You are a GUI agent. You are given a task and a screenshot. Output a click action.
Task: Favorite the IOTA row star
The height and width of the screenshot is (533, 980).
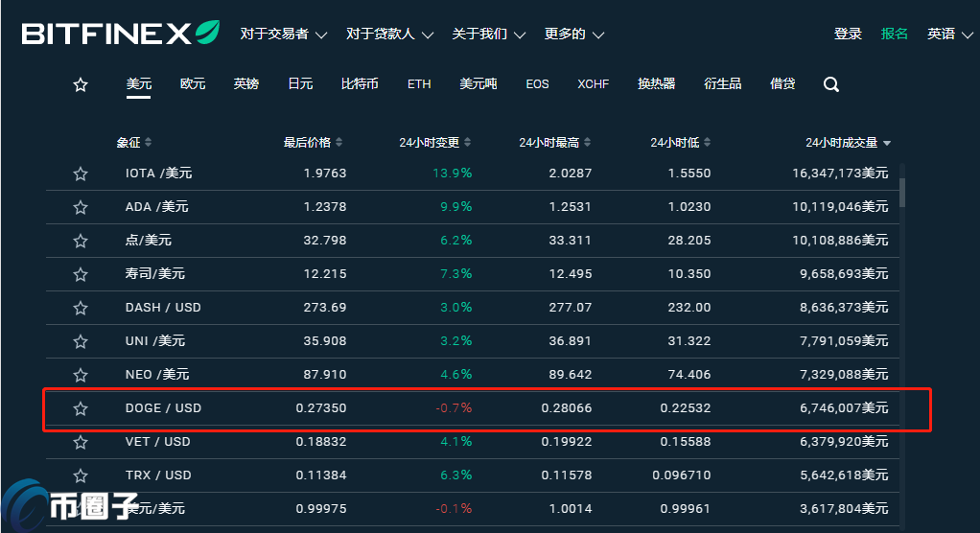click(81, 174)
